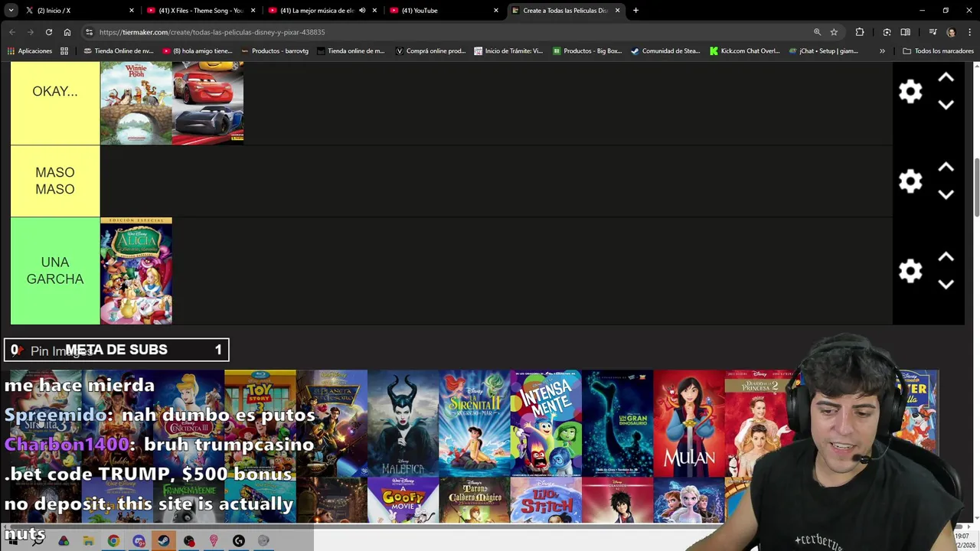Select Cars 3 poster in OKAY tier
The image size is (980, 551).
pos(208,103)
